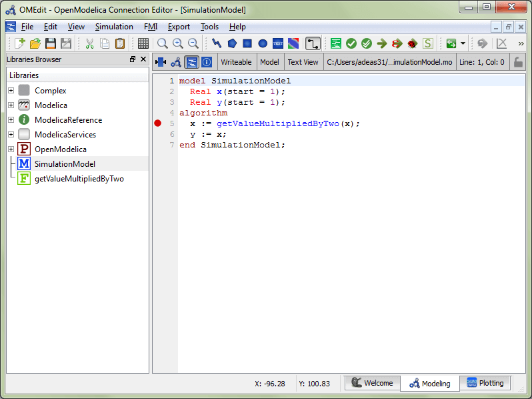The image size is (532, 399).
Task: Expand the Modelica library tree node
Action: 11,105
